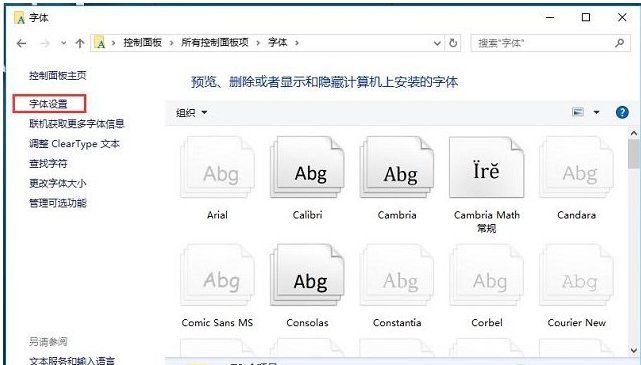Open the Candara font family icon

pos(576,168)
